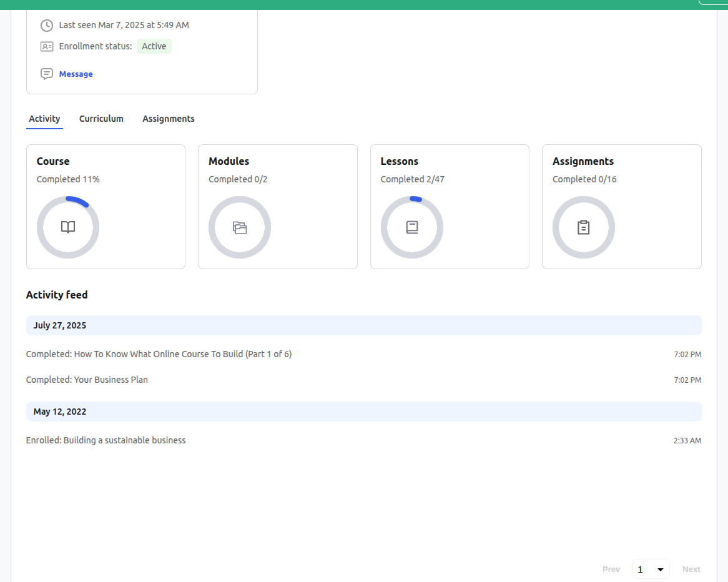Switch to the Curriculum tab
The image size is (728, 582).
pyautogui.click(x=101, y=119)
